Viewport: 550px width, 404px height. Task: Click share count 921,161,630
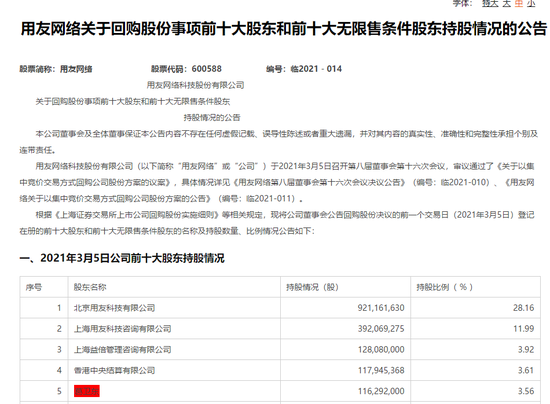click(x=381, y=308)
